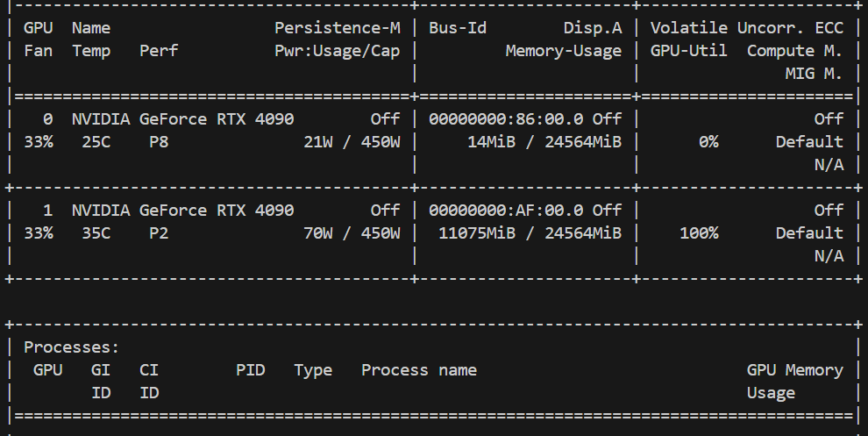Click the "Volatile Uncorr. ECC" header

(747, 28)
